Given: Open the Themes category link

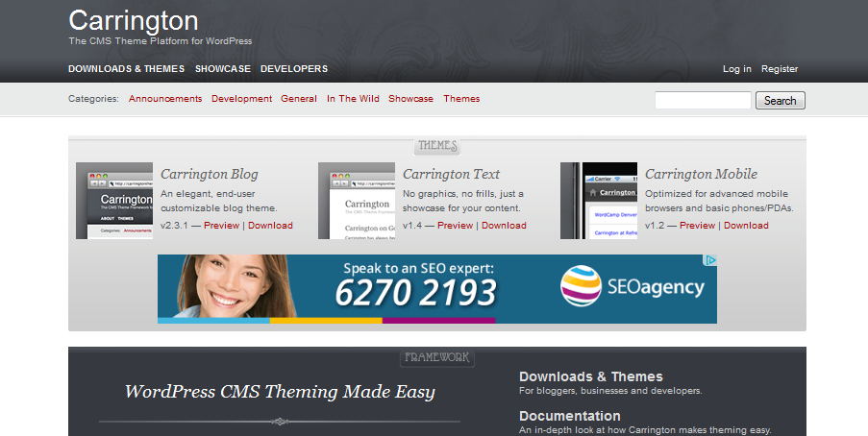Looking at the screenshot, I should 461,99.
